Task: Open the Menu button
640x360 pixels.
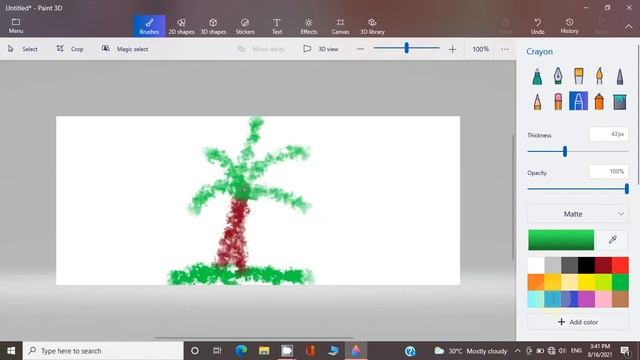Action: 16,26
